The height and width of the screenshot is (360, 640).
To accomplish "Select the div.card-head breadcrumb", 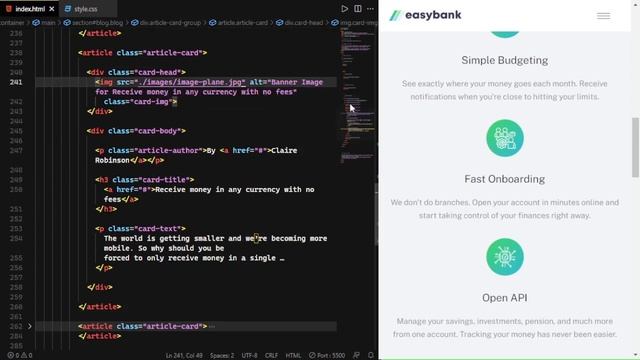I will [x=300, y=23].
